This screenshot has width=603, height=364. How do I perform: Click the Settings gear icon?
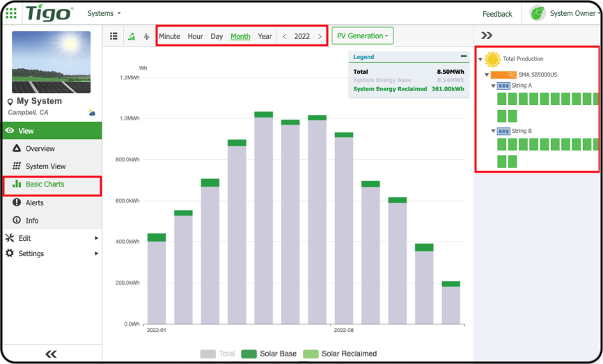10,253
